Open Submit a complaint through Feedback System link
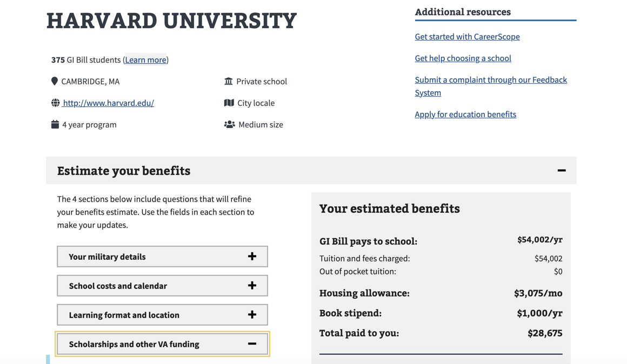This screenshot has width=627, height=364. 490,80
